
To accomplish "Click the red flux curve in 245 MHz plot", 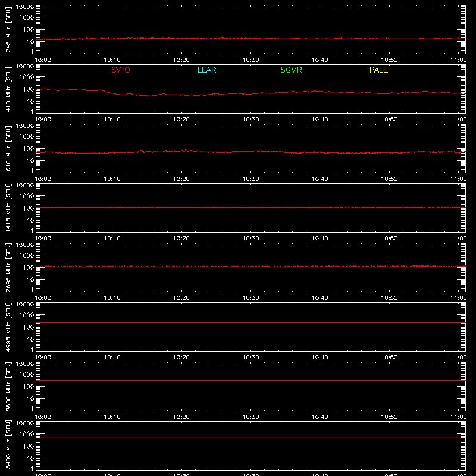I will [x=250, y=39].
